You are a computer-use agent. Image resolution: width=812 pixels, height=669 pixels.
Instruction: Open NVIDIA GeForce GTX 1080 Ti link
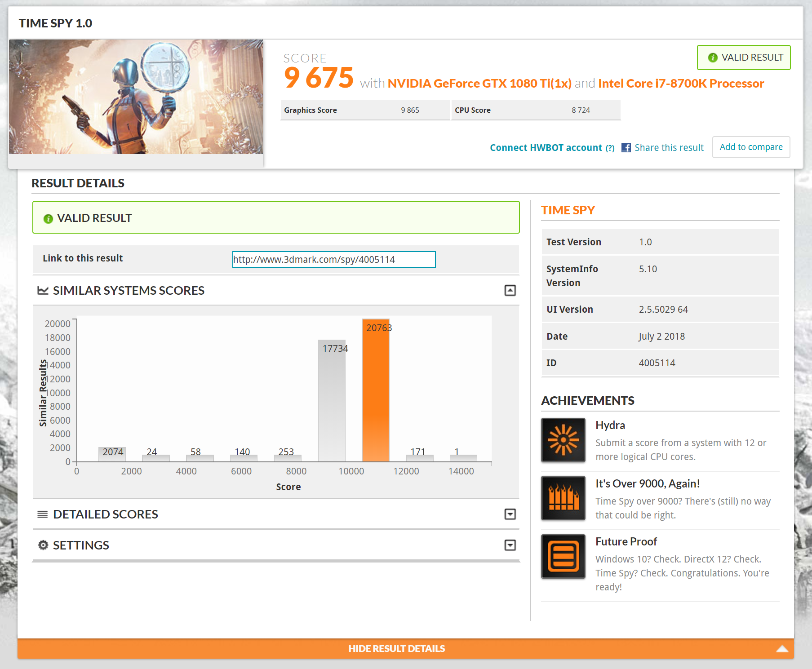(479, 83)
